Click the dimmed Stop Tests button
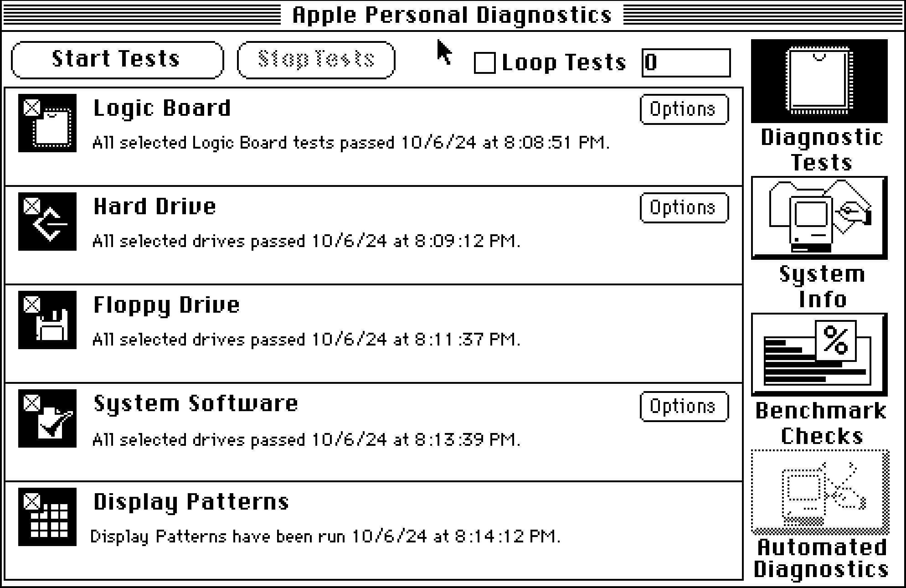Image resolution: width=906 pixels, height=588 pixels. [316, 60]
